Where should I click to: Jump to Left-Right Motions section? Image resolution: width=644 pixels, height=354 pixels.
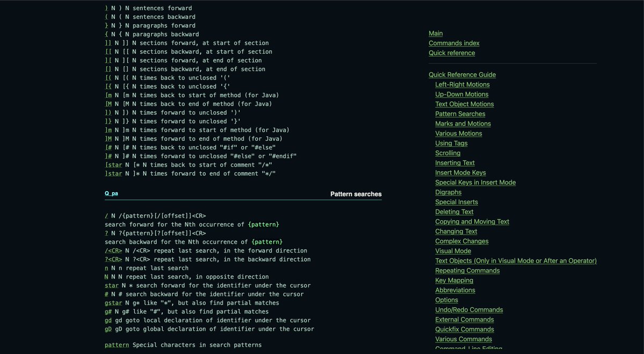[462, 84]
